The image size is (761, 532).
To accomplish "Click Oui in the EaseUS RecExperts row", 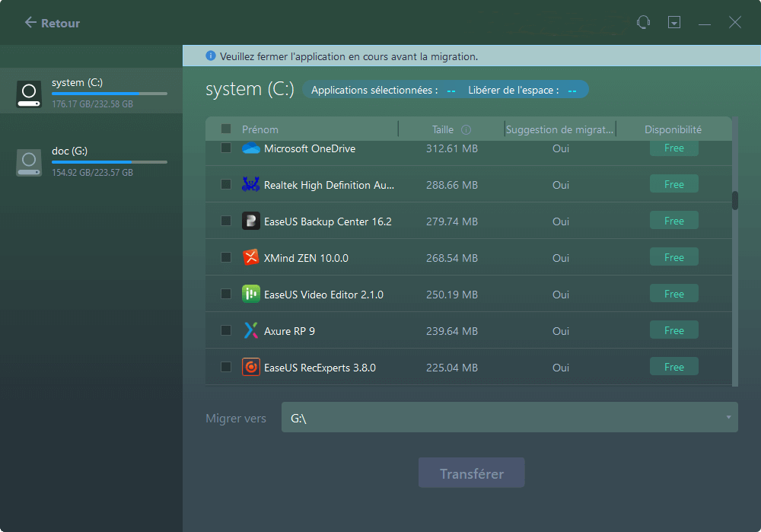I will coord(561,368).
